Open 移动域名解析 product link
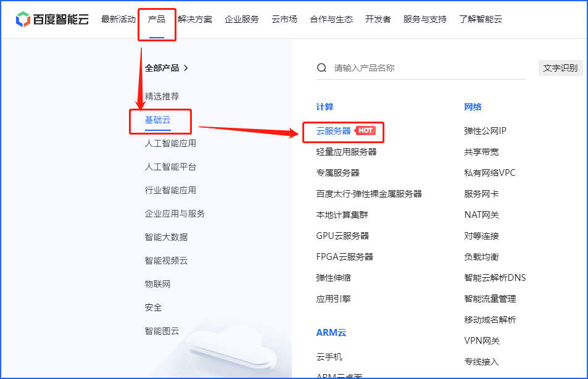Viewport: 588px width, 379px height. tap(490, 320)
